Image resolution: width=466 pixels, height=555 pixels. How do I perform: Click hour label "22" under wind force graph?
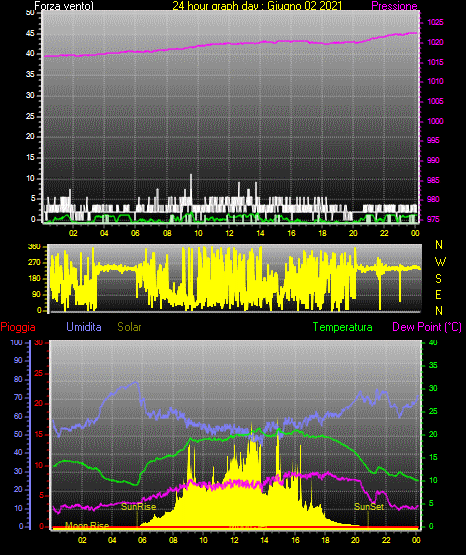click(384, 233)
